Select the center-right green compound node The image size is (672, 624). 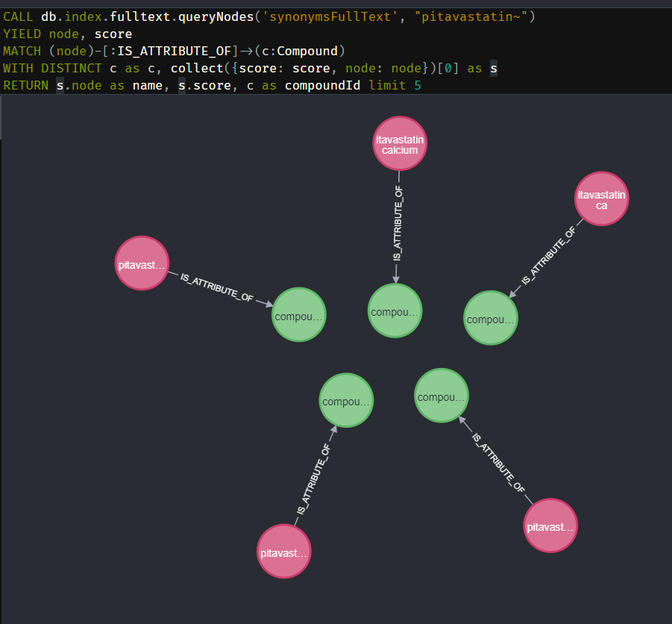(441, 396)
